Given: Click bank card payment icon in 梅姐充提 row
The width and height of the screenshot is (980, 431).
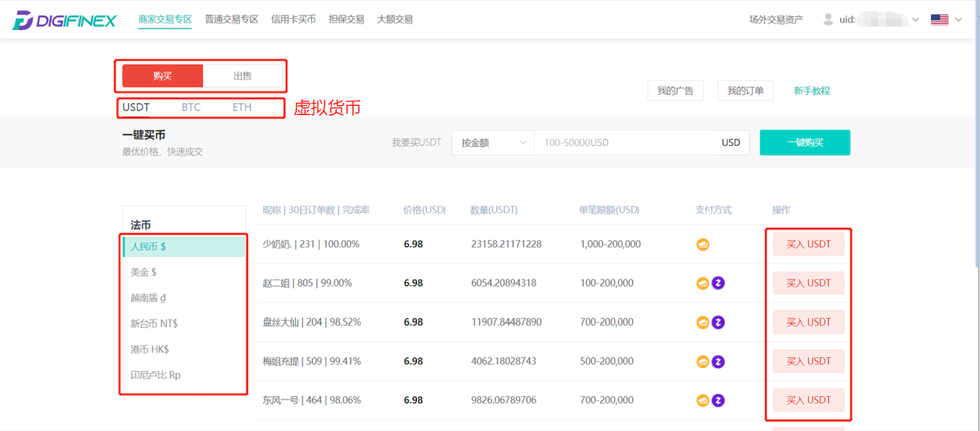Looking at the screenshot, I should point(702,362).
